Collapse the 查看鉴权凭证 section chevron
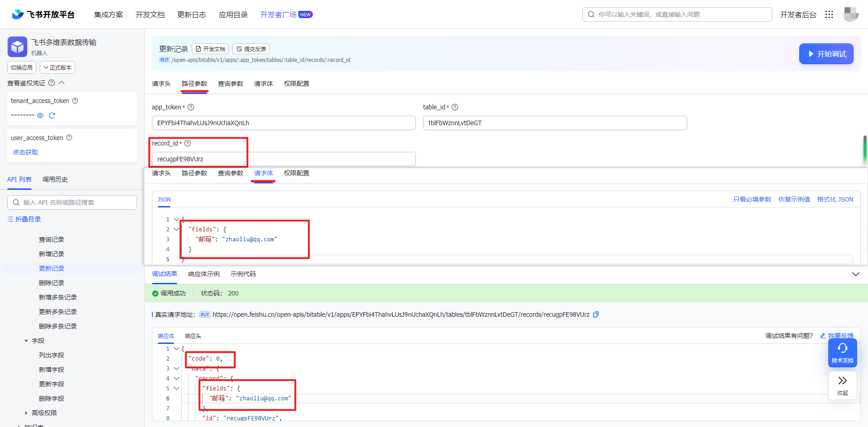 62,83
